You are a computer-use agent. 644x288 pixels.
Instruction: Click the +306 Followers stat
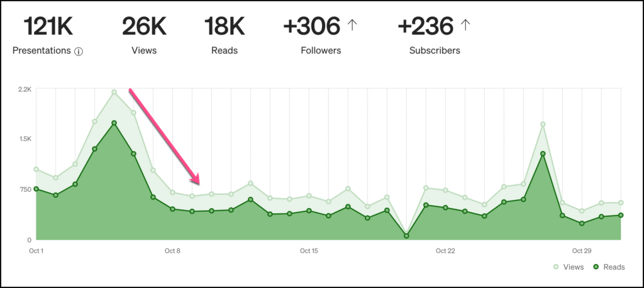tap(312, 26)
